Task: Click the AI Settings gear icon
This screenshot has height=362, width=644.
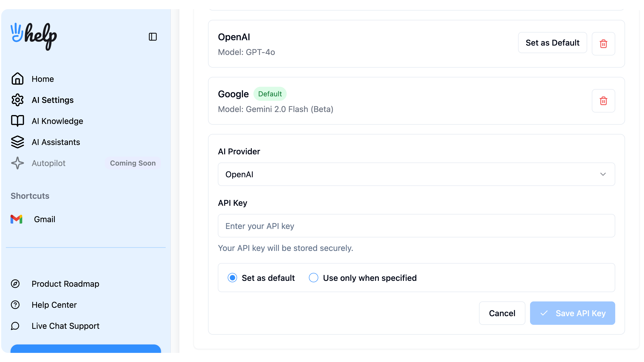Action: tap(18, 100)
